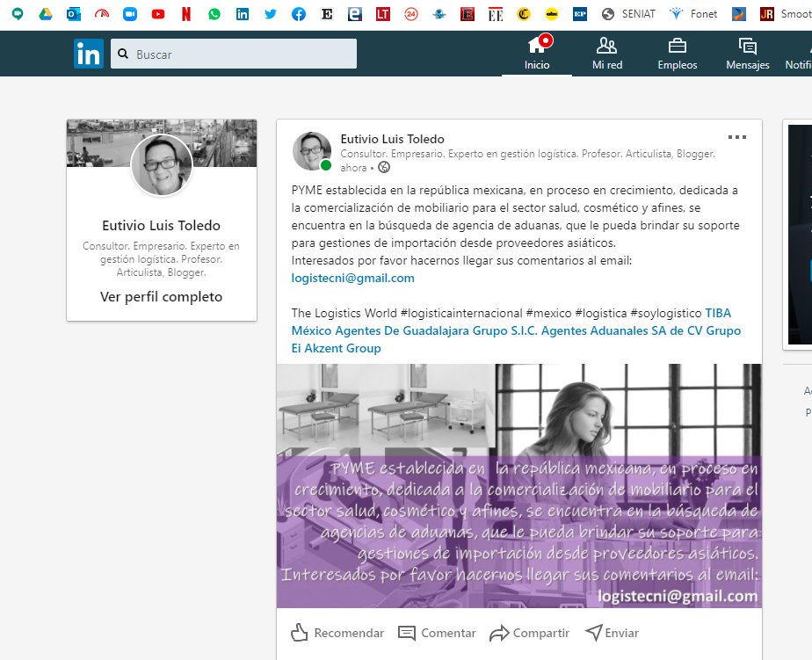Open the EP bookmark

(580, 14)
